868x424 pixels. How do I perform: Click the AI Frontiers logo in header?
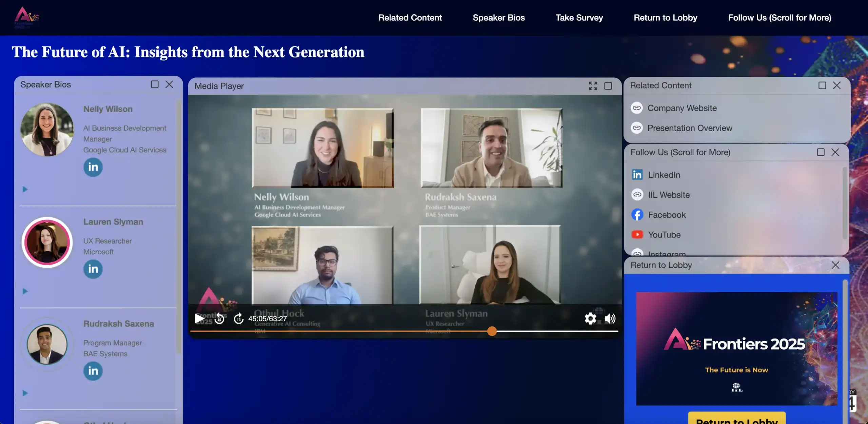coord(26,18)
